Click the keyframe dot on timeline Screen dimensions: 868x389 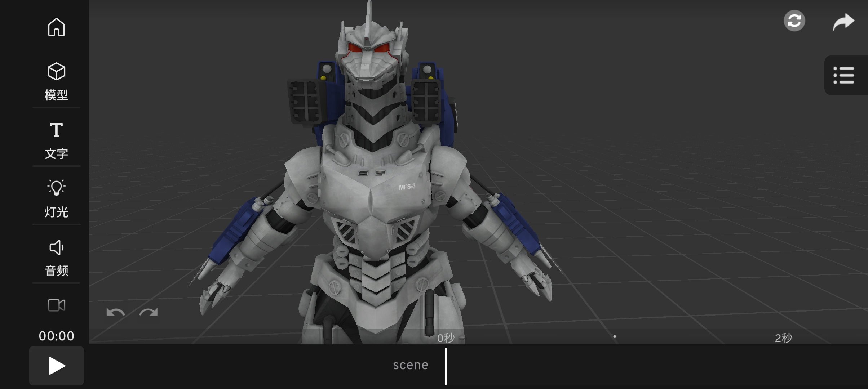pyautogui.click(x=615, y=337)
